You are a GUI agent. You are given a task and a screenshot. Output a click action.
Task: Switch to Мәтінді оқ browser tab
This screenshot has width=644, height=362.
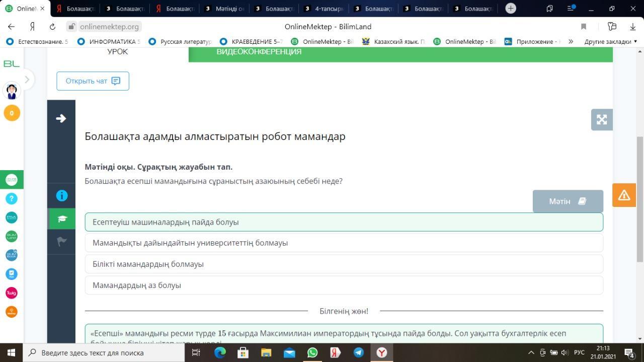224,9
